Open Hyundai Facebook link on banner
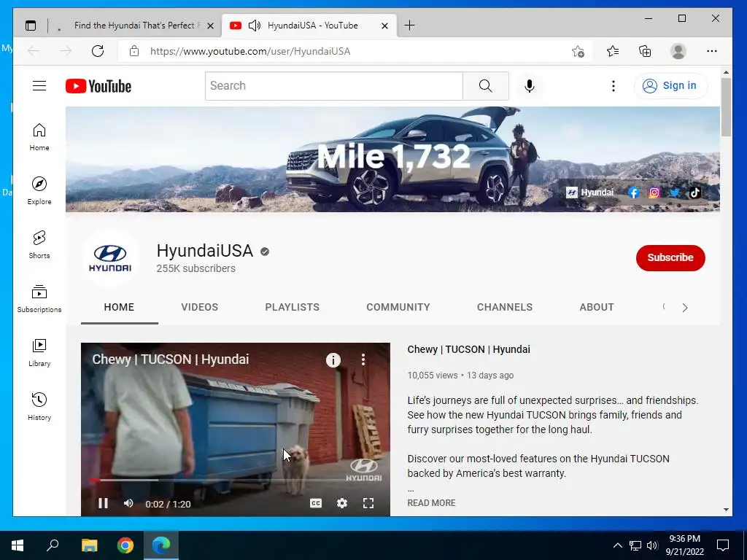This screenshot has height=560, width=747. tap(634, 192)
